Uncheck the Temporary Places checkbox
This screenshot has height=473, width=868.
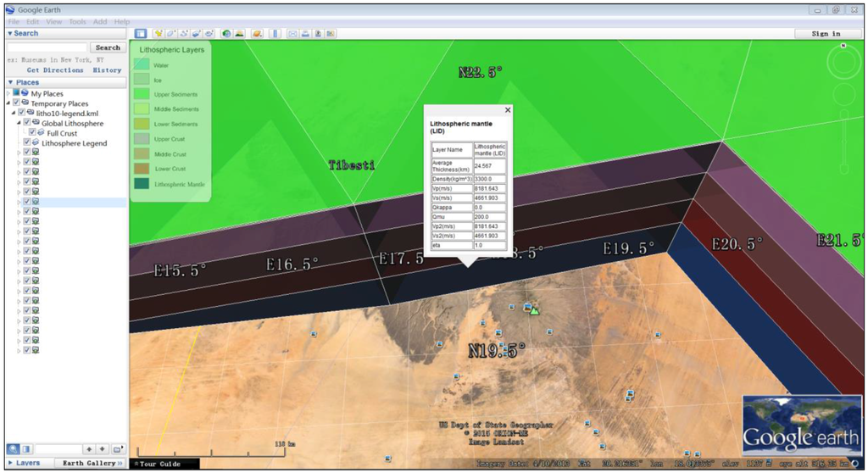click(x=17, y=103)
